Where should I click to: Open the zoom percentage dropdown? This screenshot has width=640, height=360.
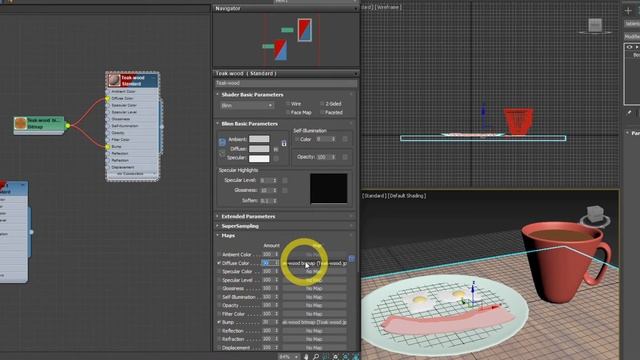[x=296, y=357]
